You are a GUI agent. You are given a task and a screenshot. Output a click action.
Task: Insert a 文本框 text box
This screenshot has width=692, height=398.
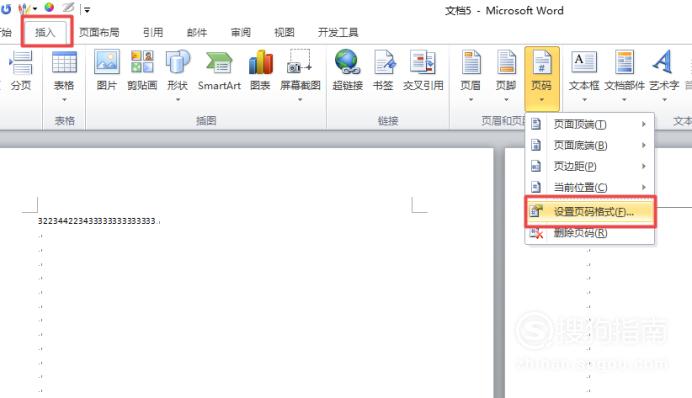584,76
